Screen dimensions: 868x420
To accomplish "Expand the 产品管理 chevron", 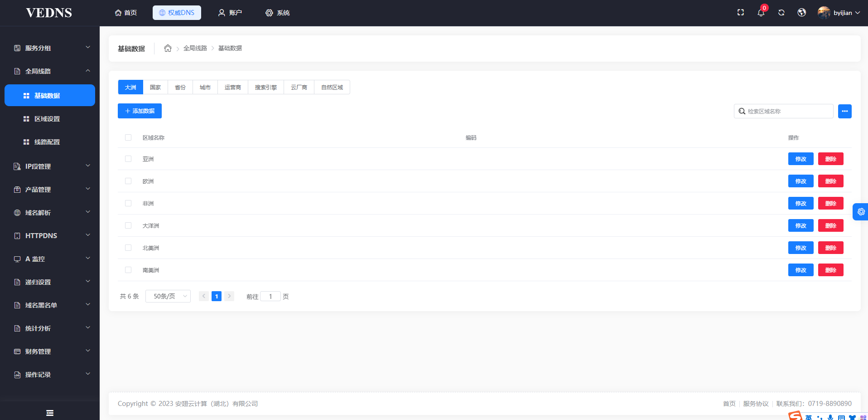I will (x=88, y=189).
